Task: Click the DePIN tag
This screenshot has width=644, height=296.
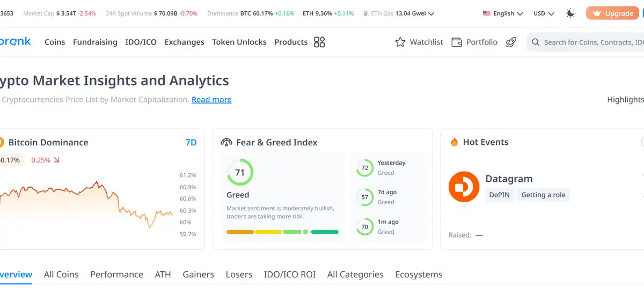Action: (499, 195)
